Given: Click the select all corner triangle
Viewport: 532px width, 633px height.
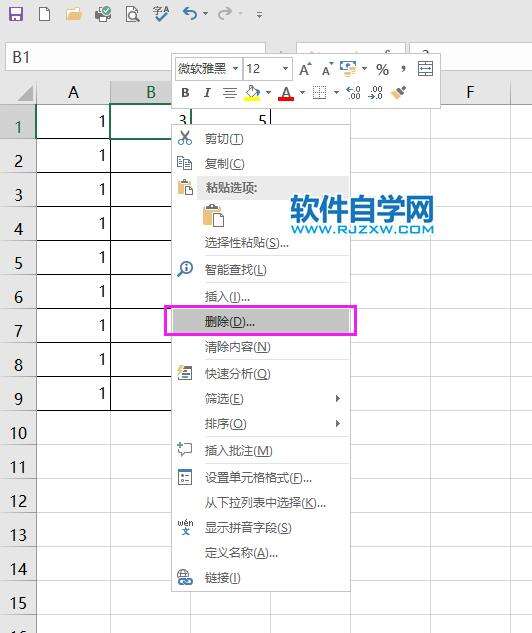Looking at the screenshot, I should (x=25, y=94).
